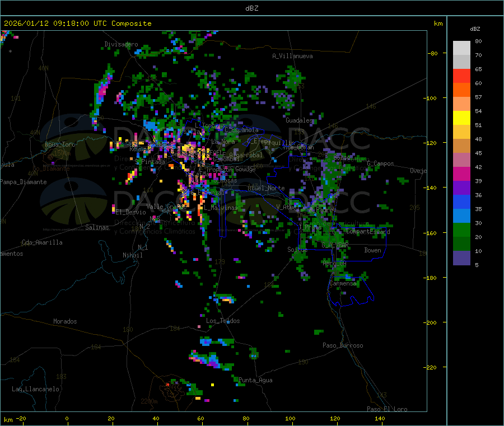Viewport: 504px width, 426px height.
Task: Select the bright green 20-30 dBZ swatch
Action: [x=461, y=230]
